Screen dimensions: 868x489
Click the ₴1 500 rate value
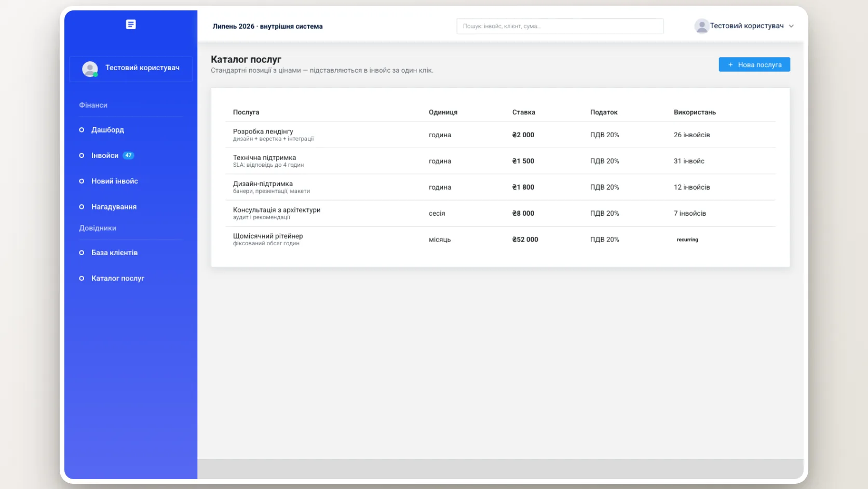523,161
